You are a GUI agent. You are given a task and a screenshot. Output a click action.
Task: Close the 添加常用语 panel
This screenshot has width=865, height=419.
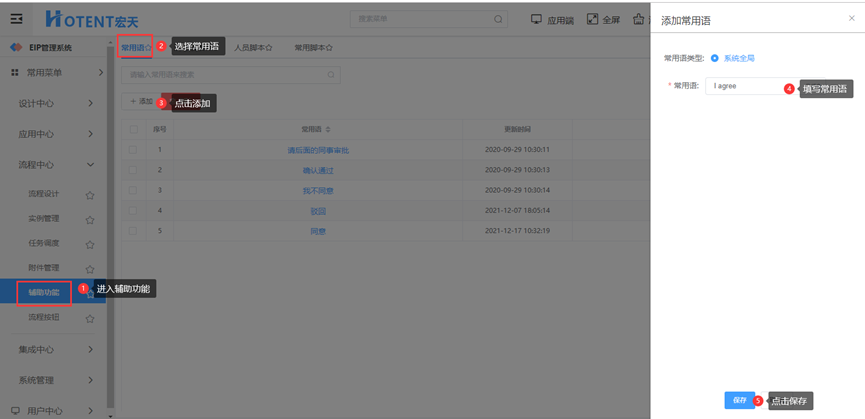pos(851,19)
